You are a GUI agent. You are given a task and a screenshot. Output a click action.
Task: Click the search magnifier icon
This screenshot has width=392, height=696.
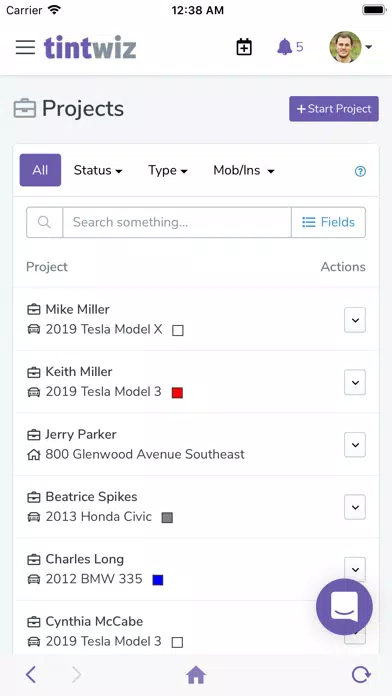point(44,222)
